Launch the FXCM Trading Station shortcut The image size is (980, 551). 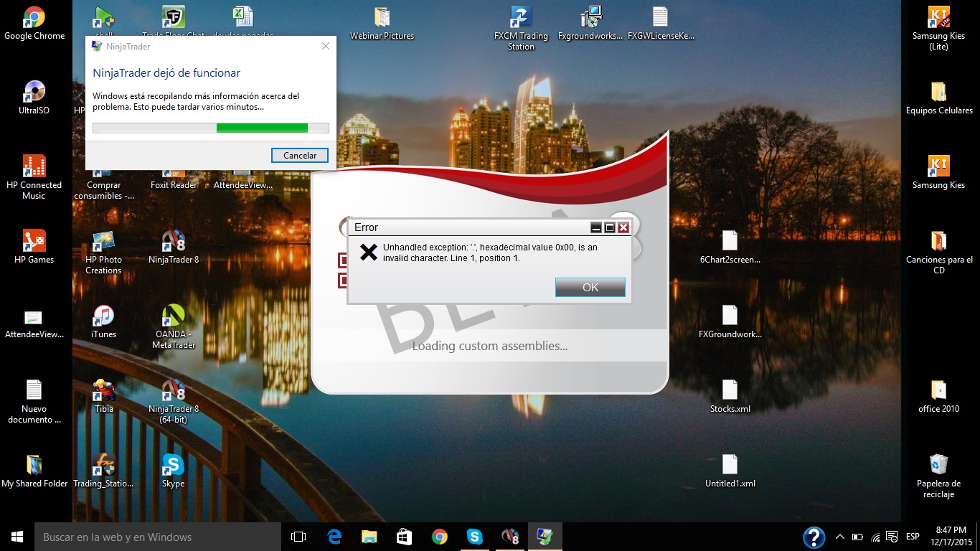[x=521, y=29]
